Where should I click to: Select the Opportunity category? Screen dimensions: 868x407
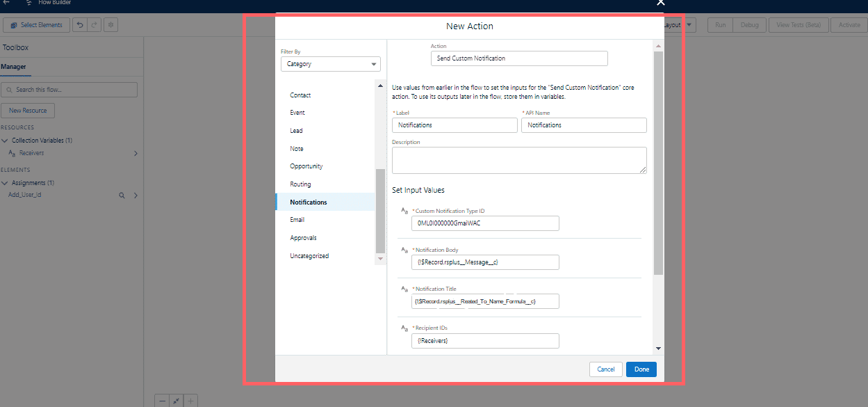(x=325, y=166)
